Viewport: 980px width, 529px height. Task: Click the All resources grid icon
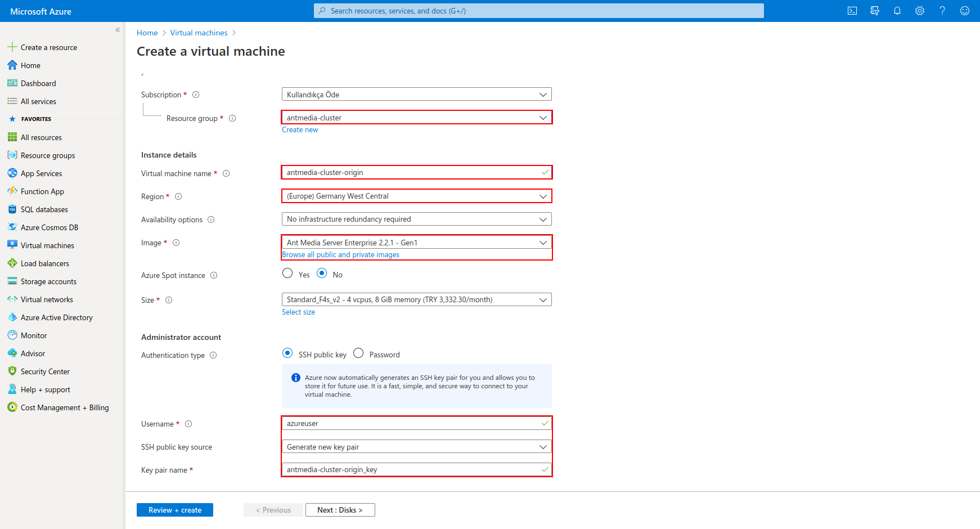[x=12, y=137]
